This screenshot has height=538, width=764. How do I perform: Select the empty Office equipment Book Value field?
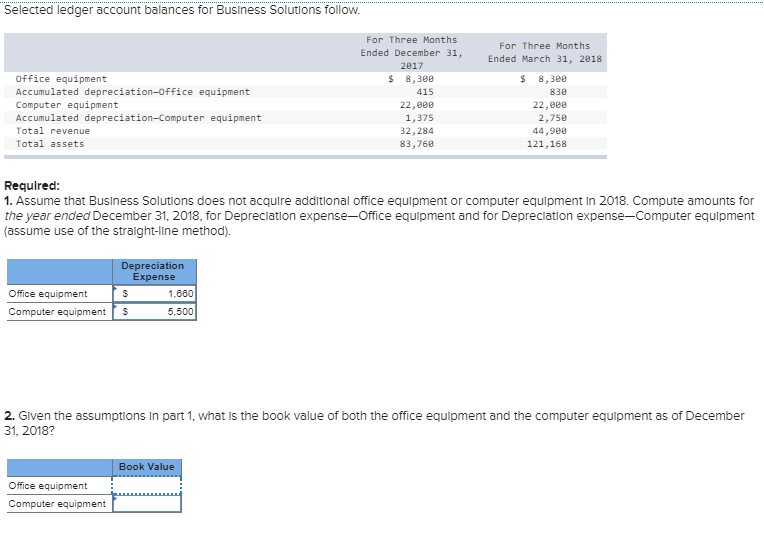pyautogui.click(x=147, y=485)
